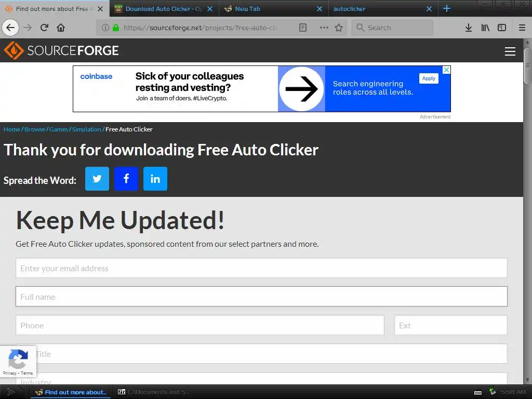Click the Simulation breadcrumb link
532x399 pixels.
point(87,129)
